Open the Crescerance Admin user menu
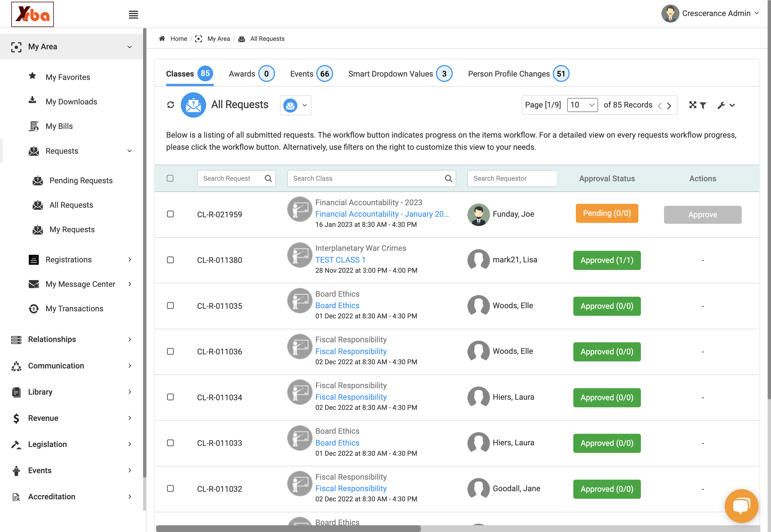Viewport: 771px width, 532px height. 710,13
